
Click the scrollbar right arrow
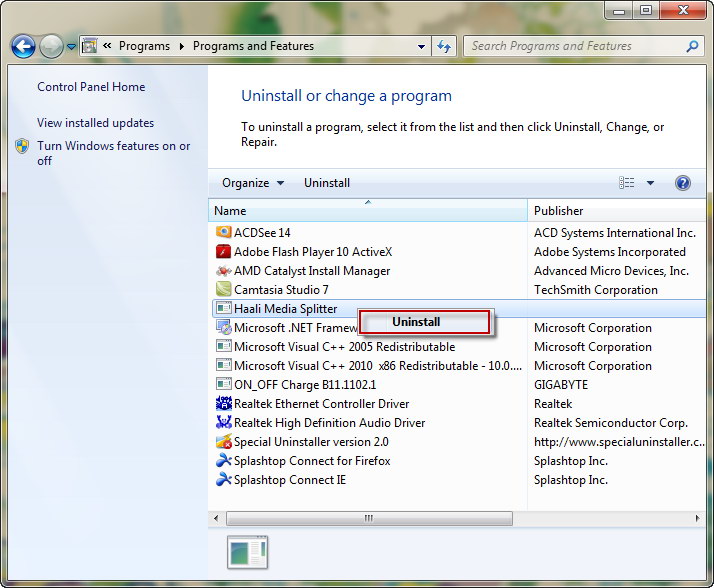click(x=698, y=518)
